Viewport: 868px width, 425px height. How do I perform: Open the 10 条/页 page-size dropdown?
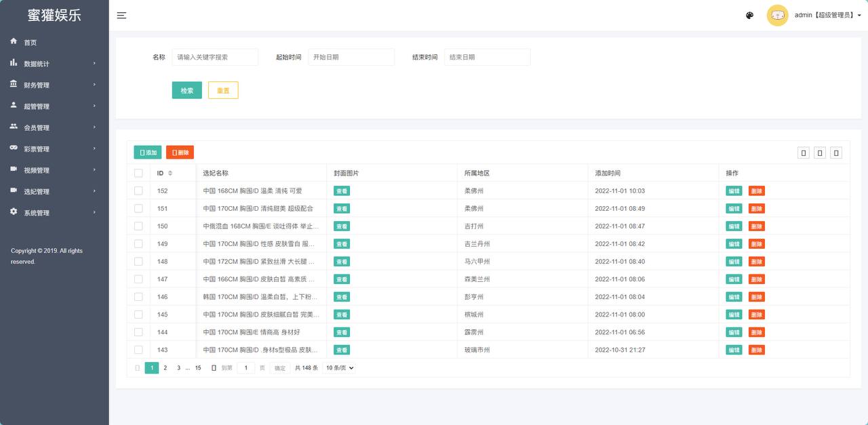338,367
